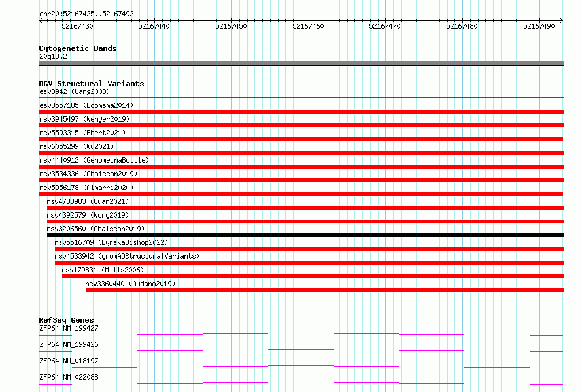Image resolution: width=582 pixels, height=392 pixels.
Task: Open the ZFP64|NM_022088 transcript
Action: [x=69, y=377]
